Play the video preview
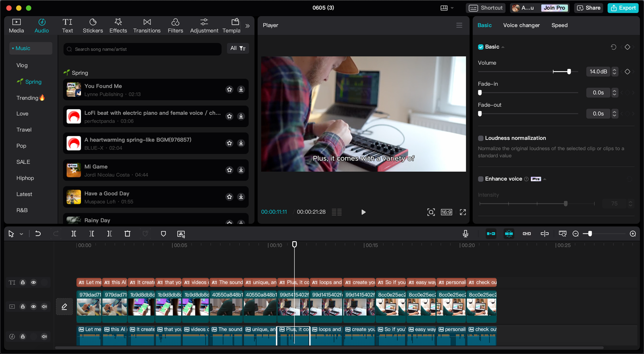 pyautogui.click(x=363, y=212)
